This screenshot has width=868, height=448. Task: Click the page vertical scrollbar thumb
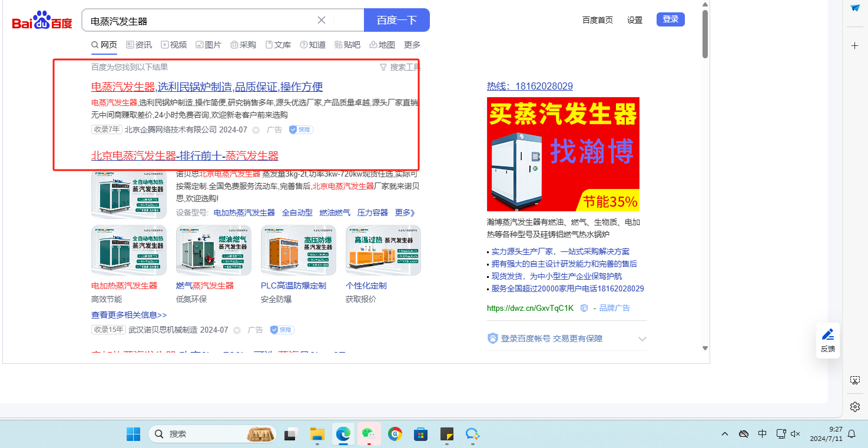click(705, 34)
